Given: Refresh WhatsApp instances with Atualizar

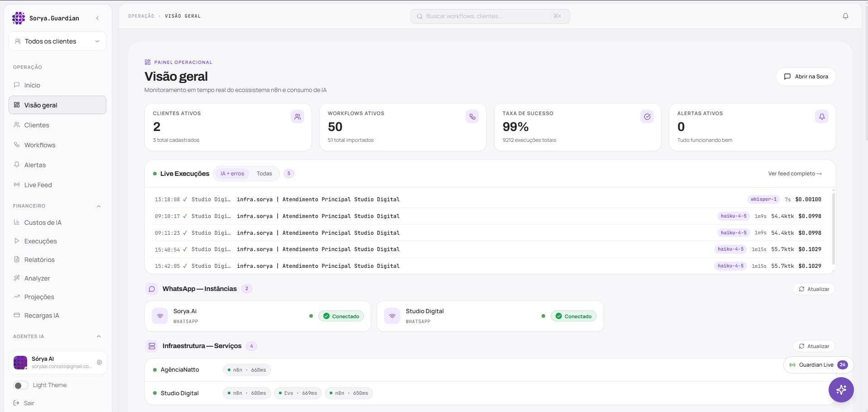Looking at the screenshot, I should coord(814,289).
